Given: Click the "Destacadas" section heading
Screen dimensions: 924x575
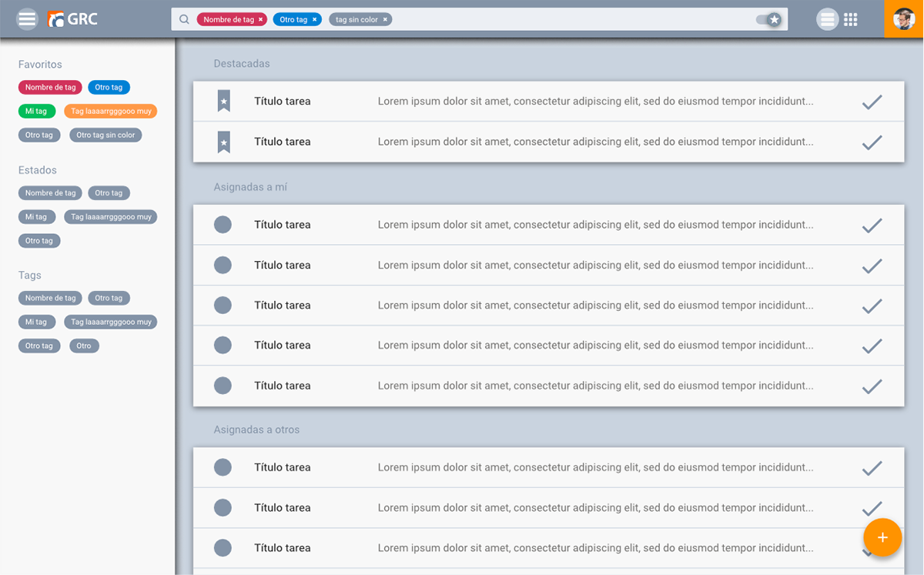Looking at the screenshot, I should pos(242,64).
